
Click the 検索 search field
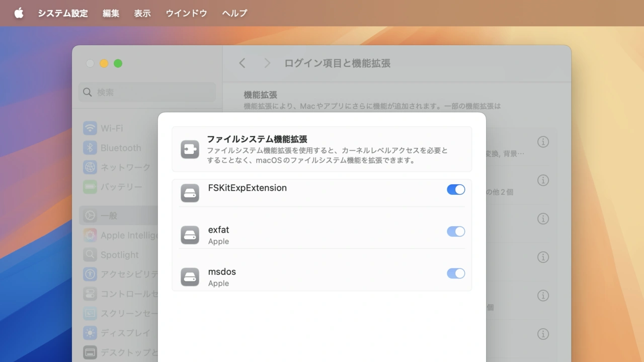click(x=147, y=92)
